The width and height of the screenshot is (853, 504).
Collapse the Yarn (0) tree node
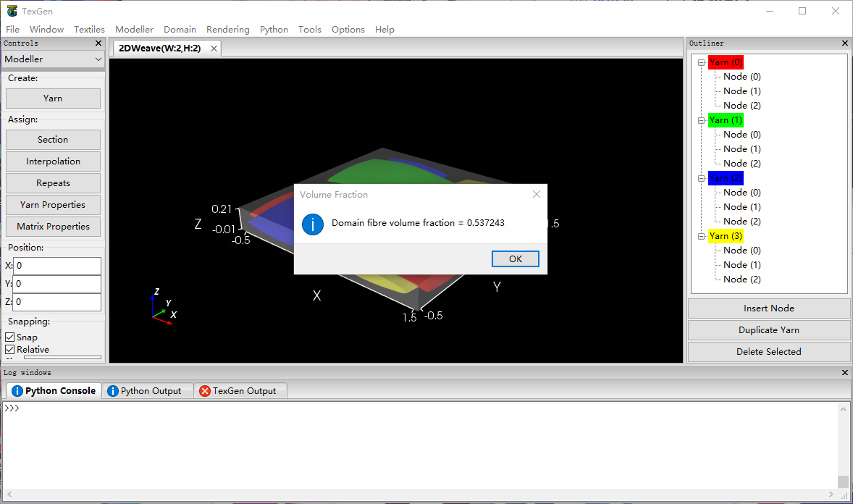(701, 62)
